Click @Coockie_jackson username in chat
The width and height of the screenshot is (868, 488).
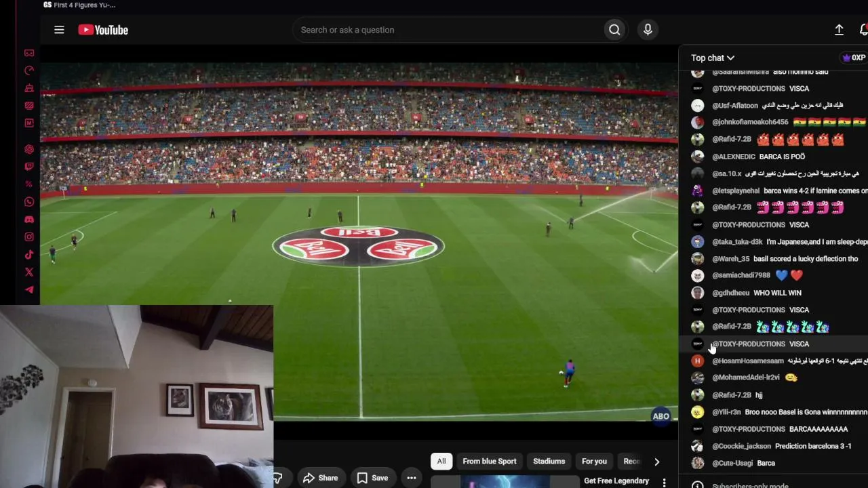[741, 446]
